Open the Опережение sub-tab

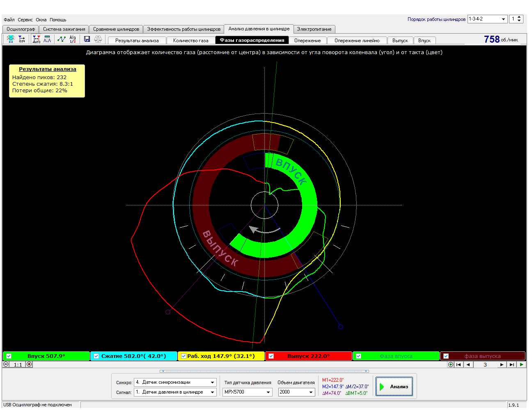pos(307,41)
